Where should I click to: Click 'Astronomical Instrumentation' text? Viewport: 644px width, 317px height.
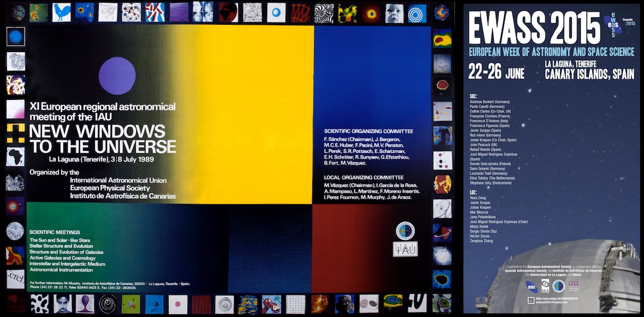[x=60, y=270]
